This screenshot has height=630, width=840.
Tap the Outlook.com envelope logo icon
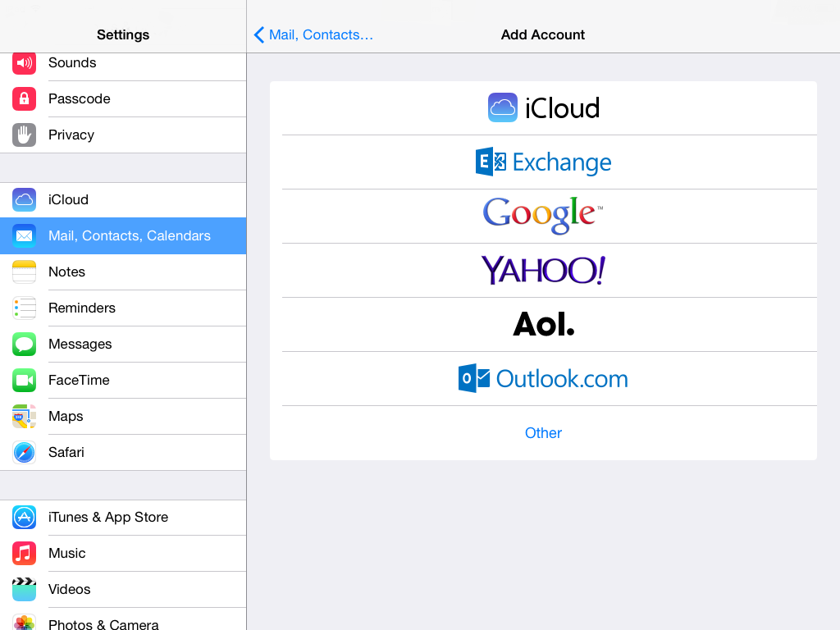[x=474, y=378]
